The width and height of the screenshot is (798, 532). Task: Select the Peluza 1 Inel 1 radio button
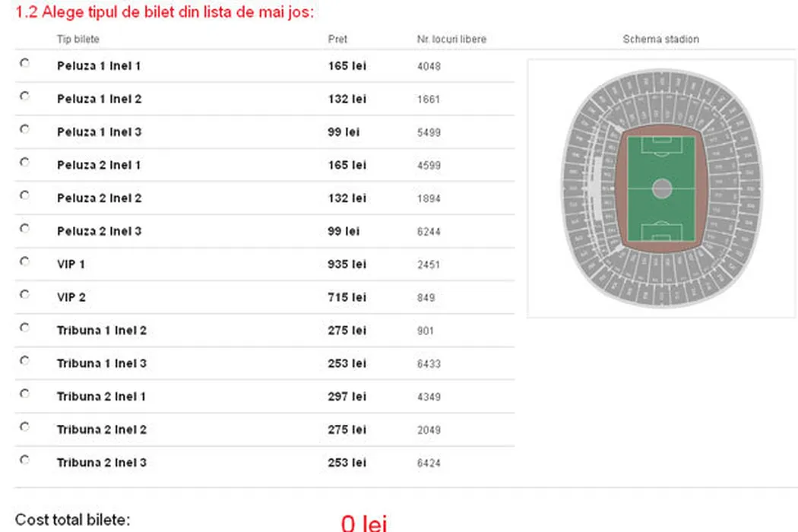click(x=24, y=64)
